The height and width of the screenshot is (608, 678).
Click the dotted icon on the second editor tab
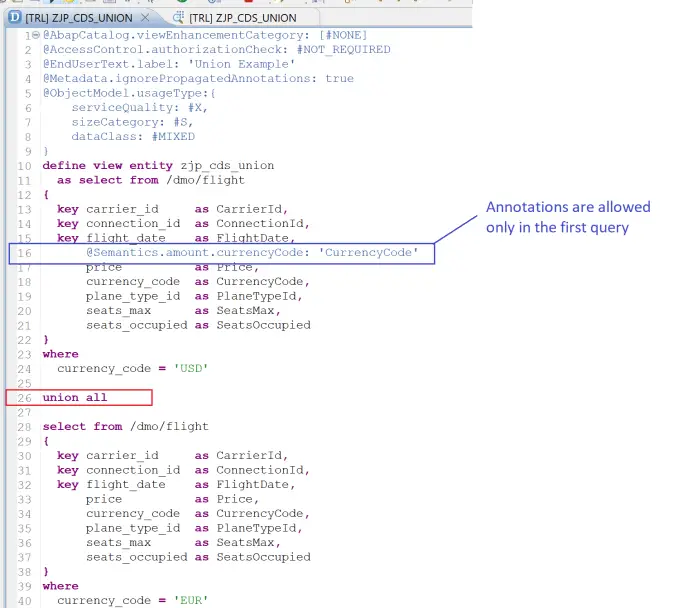coord(178,17)
